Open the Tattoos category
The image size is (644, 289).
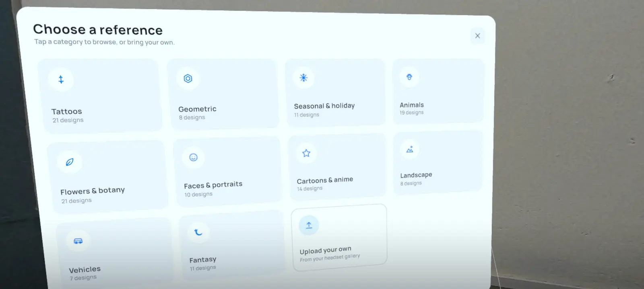tap(101, 96)
